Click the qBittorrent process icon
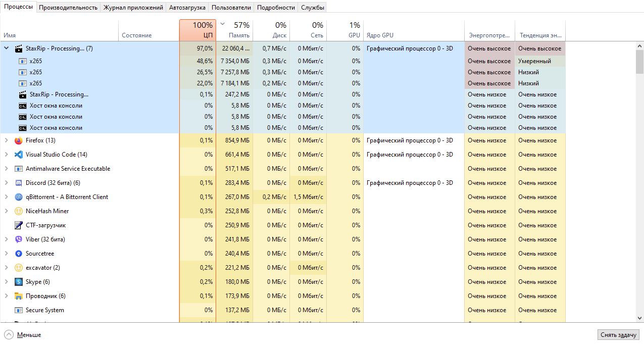The image size is (644, 347). [x=19, y=197]
